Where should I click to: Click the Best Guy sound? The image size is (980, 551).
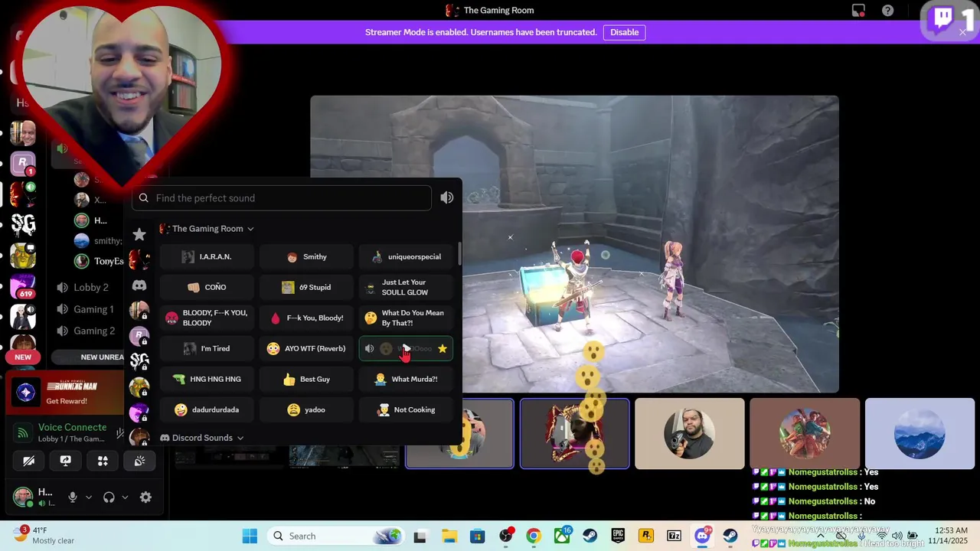tap(306, 379)
